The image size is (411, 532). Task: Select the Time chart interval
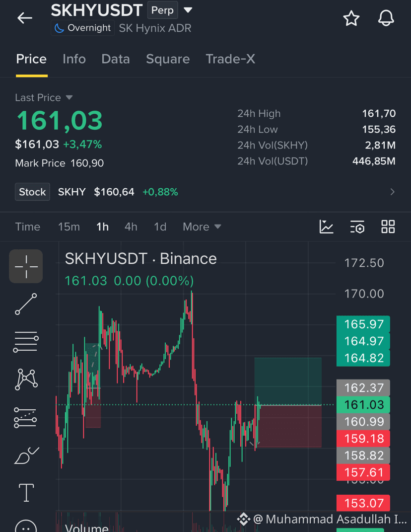coord(28,227)
